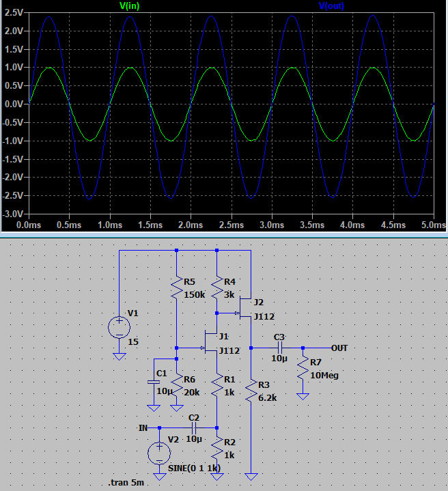
Task: Select the V1 voltage source symbol
Action: (119, 326)
